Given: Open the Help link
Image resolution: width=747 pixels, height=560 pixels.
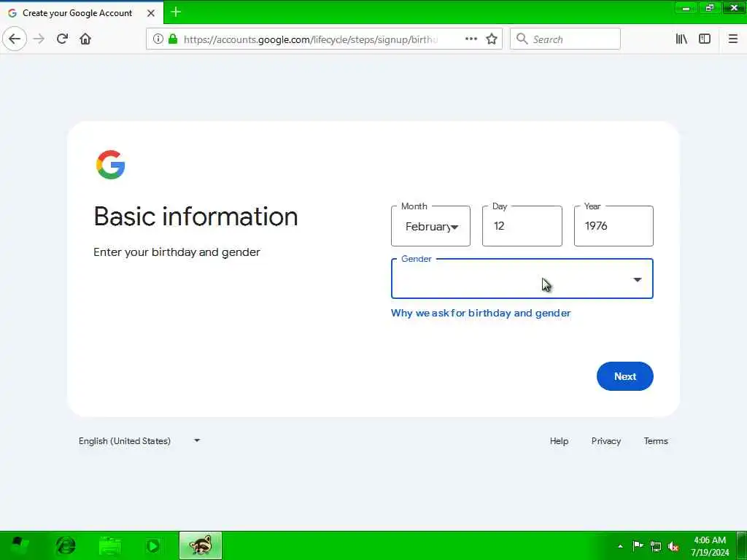Looking at the screenshot, I should pos(559,441).
